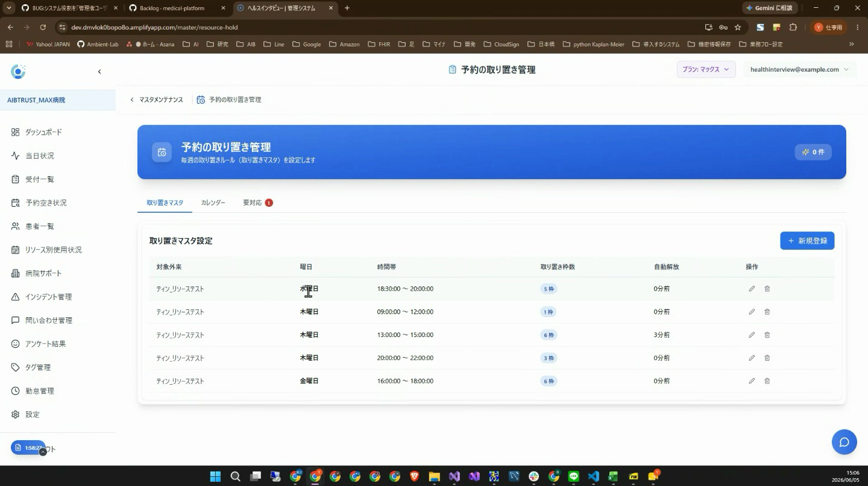Edit the 09:00:00 〜 12:00:00 row

(752, 312)
